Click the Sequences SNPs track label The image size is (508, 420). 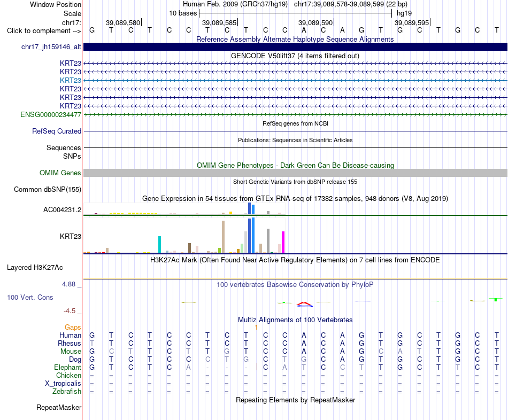64,152
